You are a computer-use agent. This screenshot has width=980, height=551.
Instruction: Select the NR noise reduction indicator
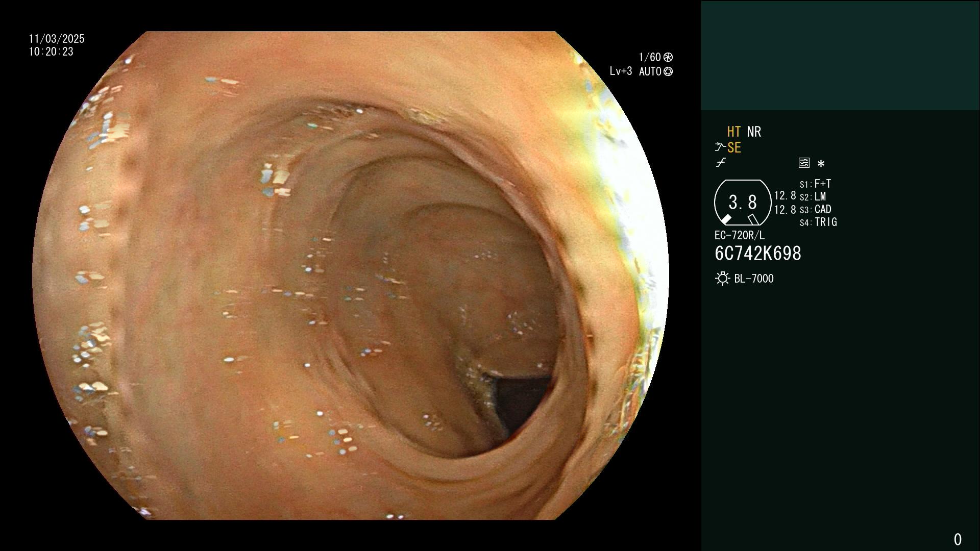coord(754,132)
